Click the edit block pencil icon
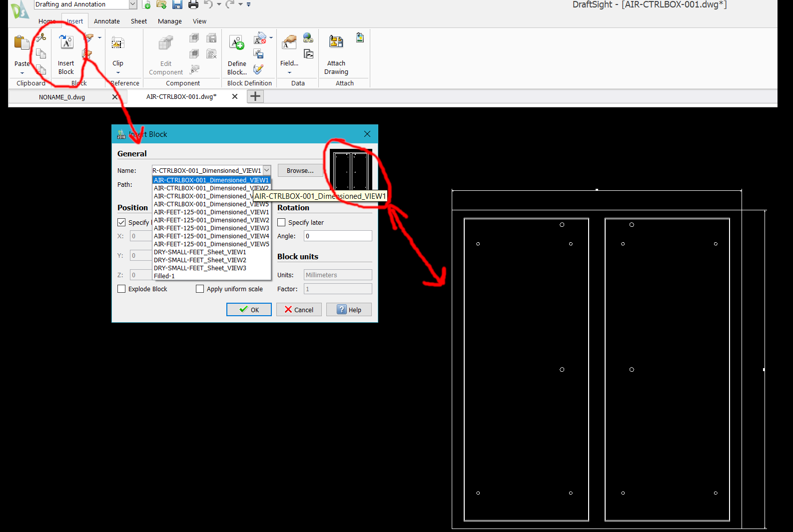Image resolution: width=793 pixels, height=532 pixels. (258, 69)
